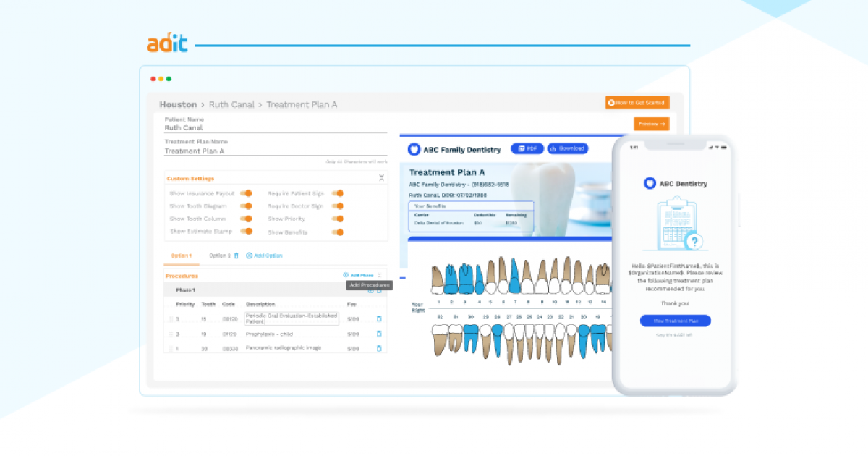Toggle Show Estimate Stamp switch
868x456 pixels.
tap(247, 232)
